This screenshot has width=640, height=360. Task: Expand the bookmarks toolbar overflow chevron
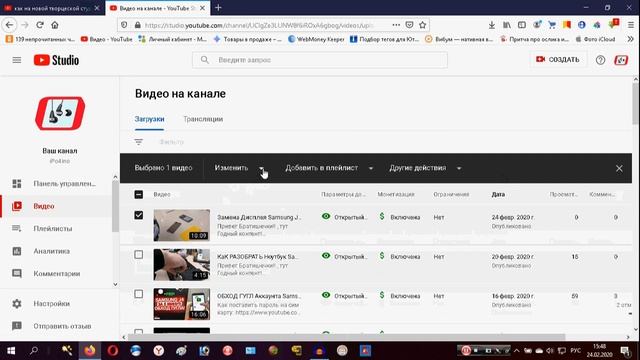[631, 39]
